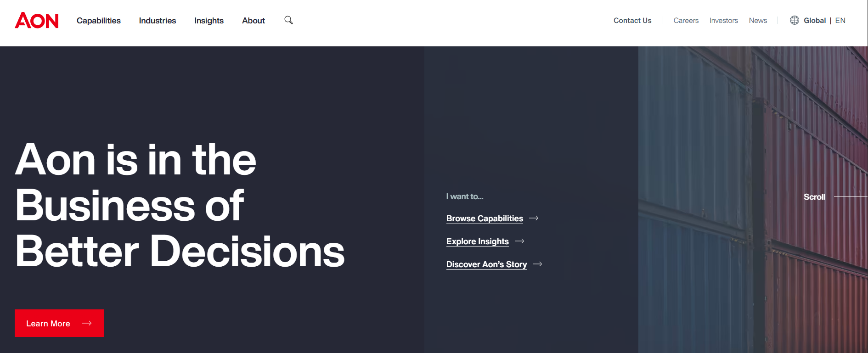The image size is (868, 353).
Task: Open the Industries menu
Action: coord(158,21)
